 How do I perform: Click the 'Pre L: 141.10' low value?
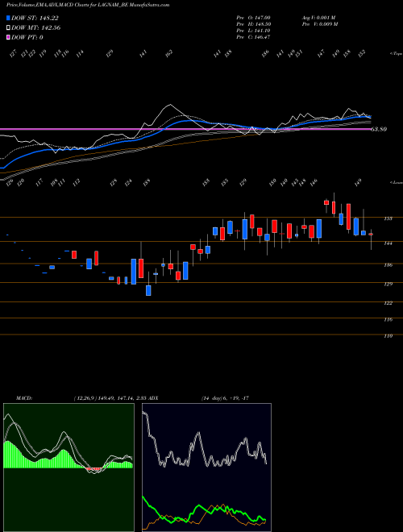coord(253,31)
